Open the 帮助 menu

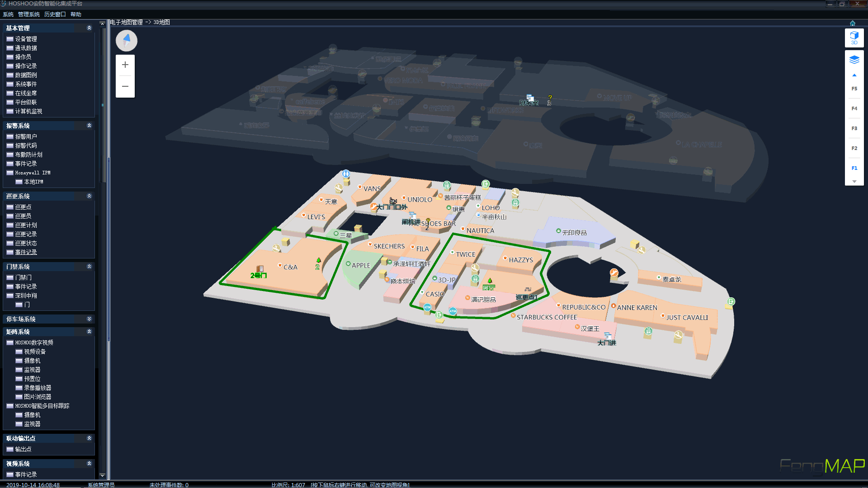(x=76, y=14)
